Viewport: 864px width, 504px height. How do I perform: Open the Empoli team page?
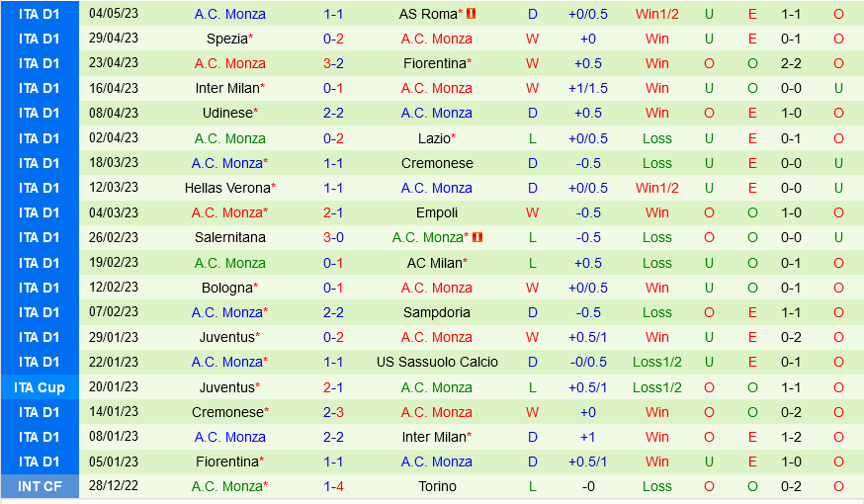[437, 212]
